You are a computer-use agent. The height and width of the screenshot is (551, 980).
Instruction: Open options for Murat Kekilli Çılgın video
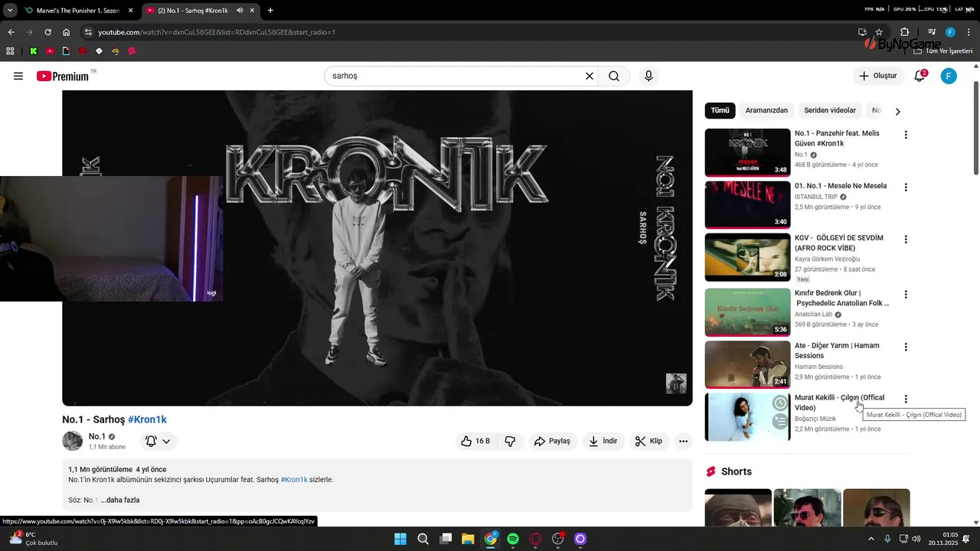(906, 399)
